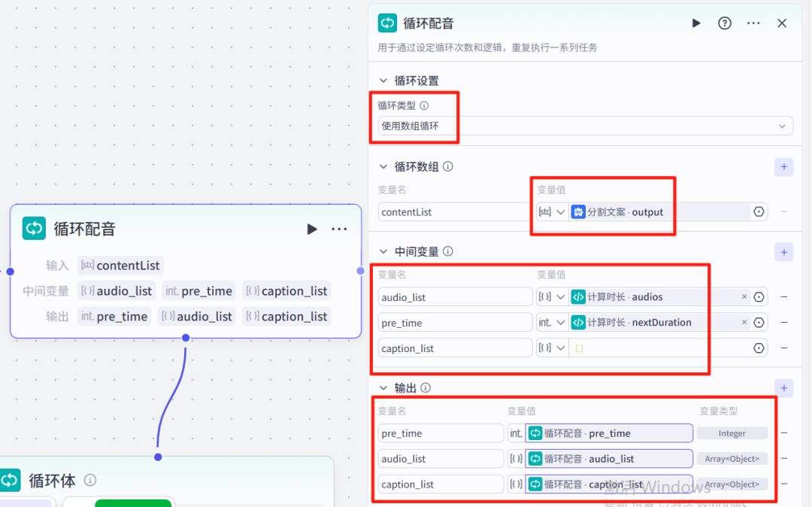Open the canvas node's more options menu
Screen dimensions: 812x507
coord(339,229)
